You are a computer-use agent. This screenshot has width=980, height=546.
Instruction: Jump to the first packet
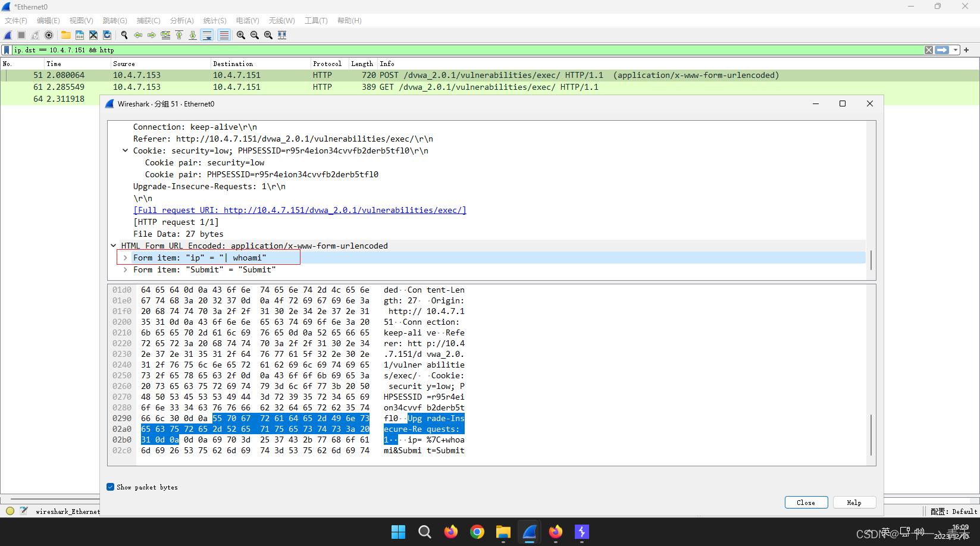coord(179,35)
